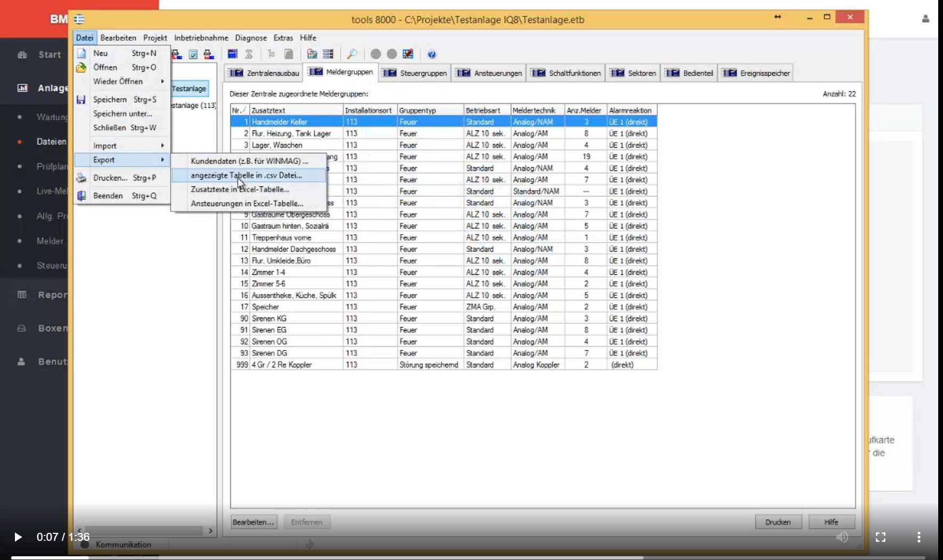Screen dimensions: 943x560
Task: Enter fullscreen video mode
Action: click(881, 537)
